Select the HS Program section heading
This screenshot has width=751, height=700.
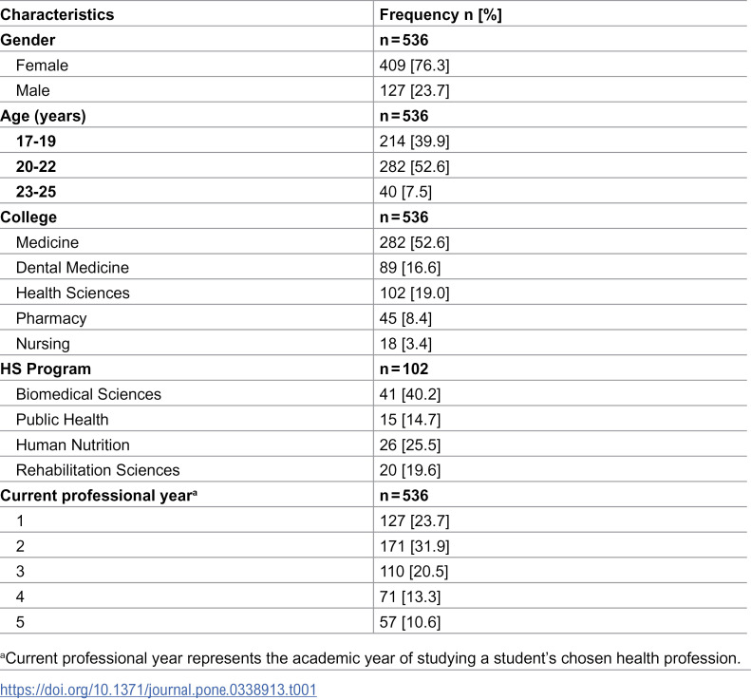click(46, 369)
